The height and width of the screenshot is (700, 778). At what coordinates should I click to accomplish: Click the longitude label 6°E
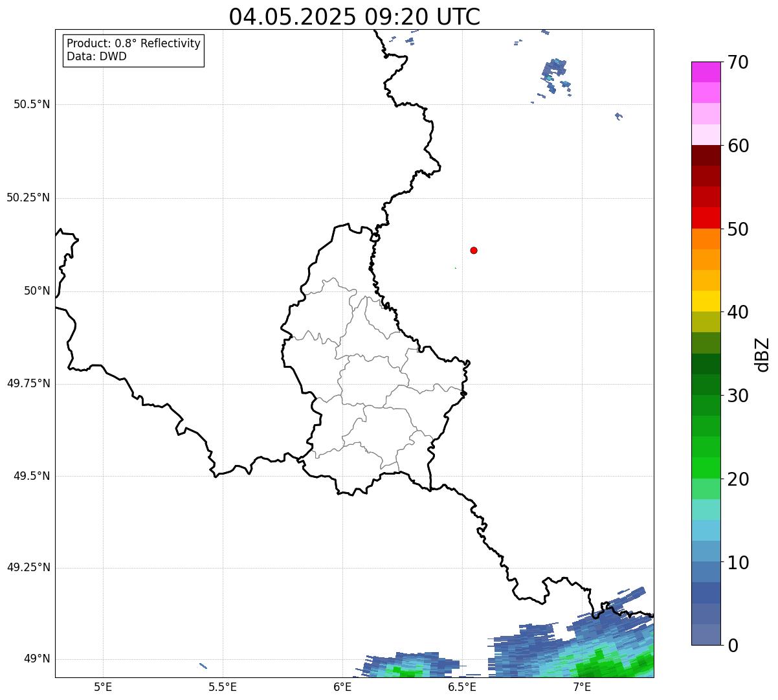342,687
